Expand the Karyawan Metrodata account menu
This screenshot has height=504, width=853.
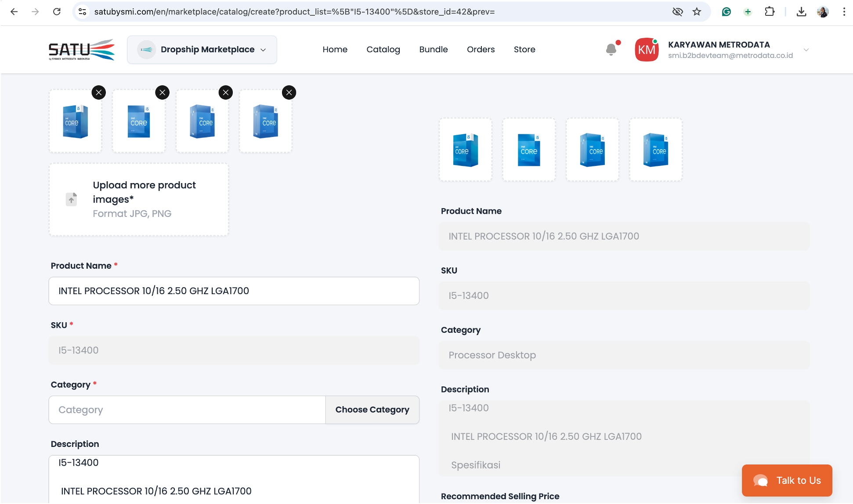tap(806, 50)
